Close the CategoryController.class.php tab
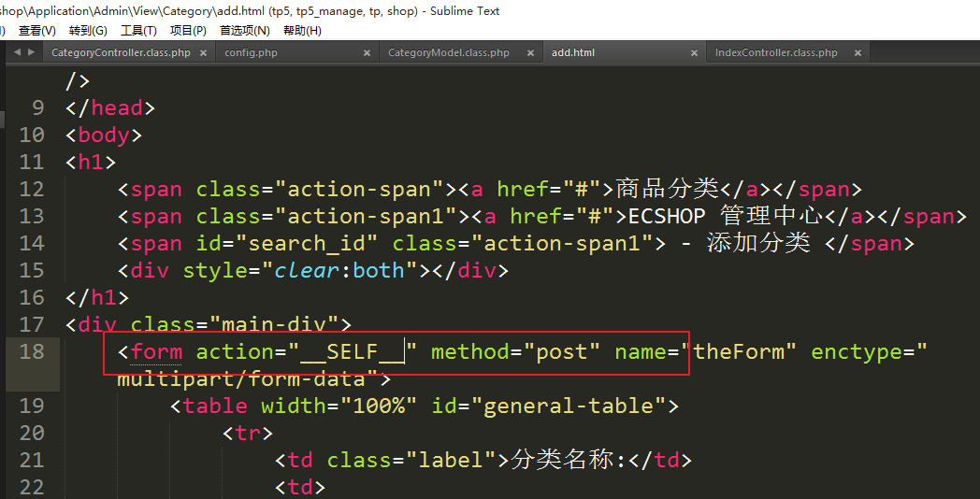This screenshot has width=980, height=499. point(203,53)
